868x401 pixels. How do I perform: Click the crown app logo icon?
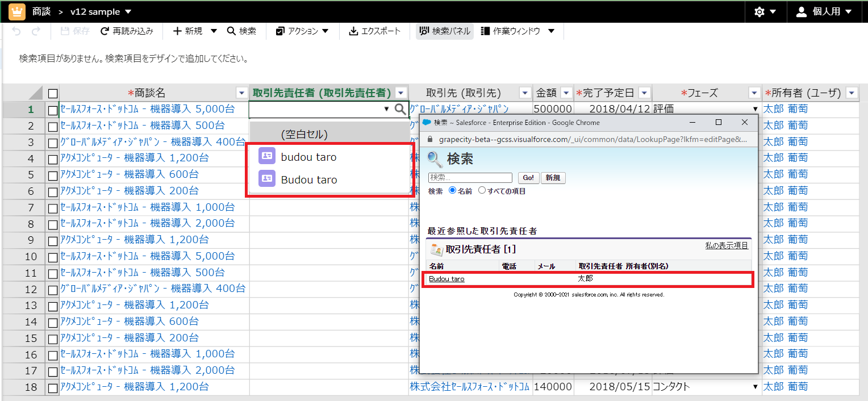coord(17,11)
